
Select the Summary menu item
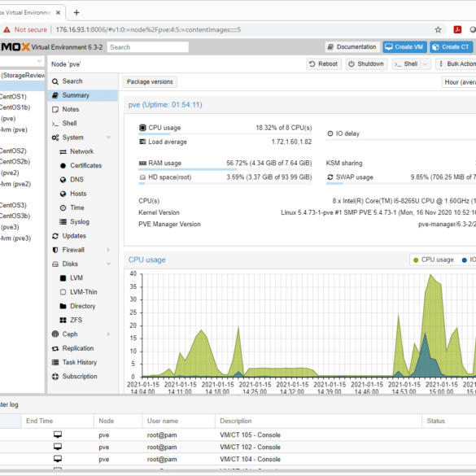(x=82, y=95)
